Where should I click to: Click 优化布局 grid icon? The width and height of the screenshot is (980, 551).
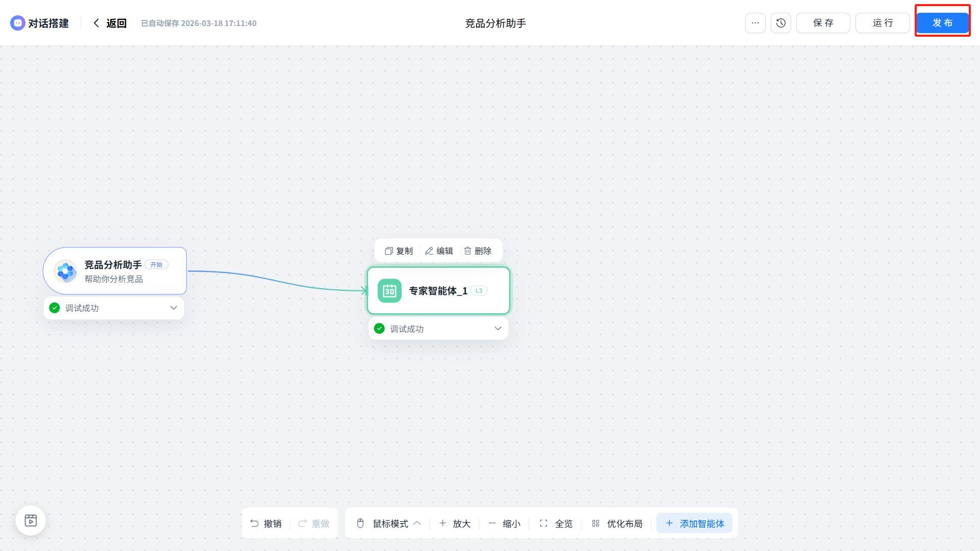(x=596, y=523)
